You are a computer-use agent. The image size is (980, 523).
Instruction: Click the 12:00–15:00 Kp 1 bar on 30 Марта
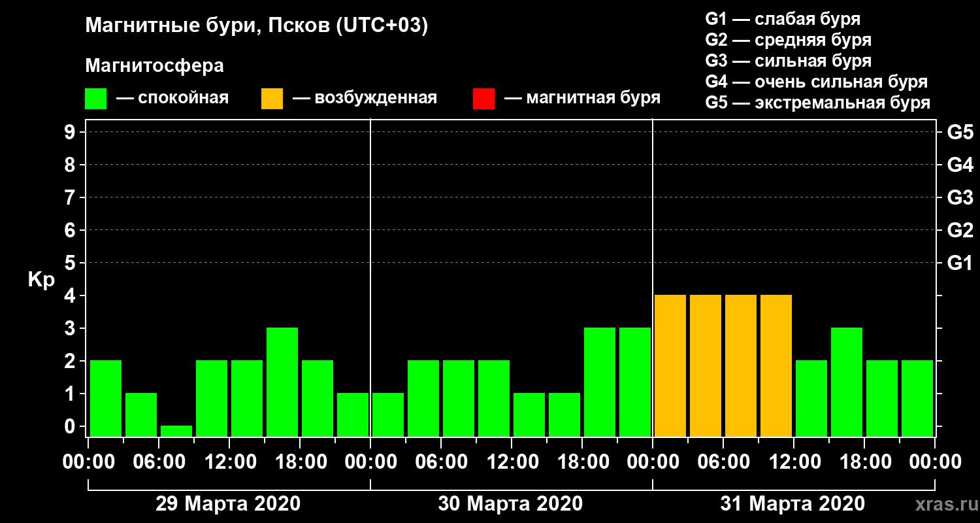coord(529,414)
